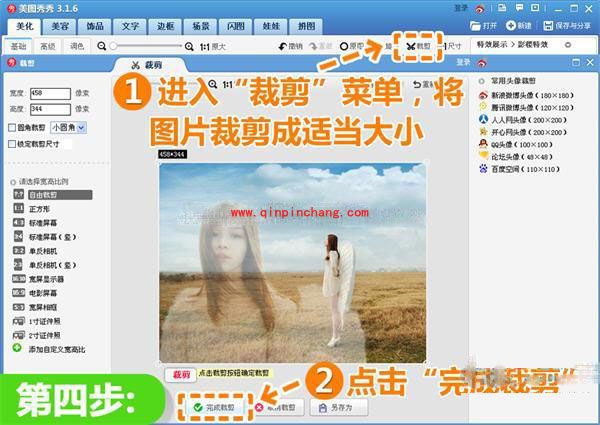Go to the 边框 tab
The width and height of the screenshot is (600, 425).
(x=165, y=26)
